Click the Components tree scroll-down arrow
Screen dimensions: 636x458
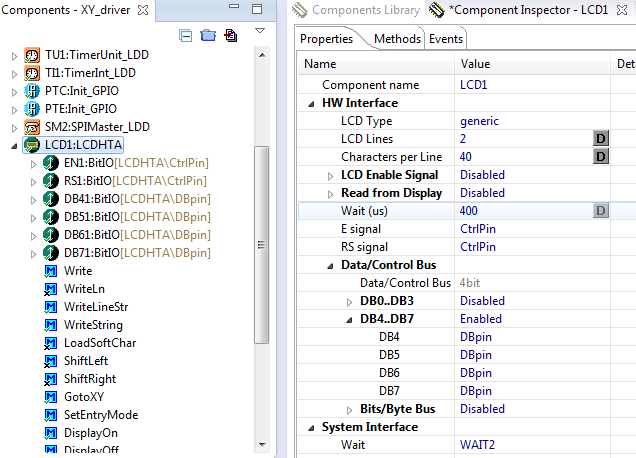[262, 445]
